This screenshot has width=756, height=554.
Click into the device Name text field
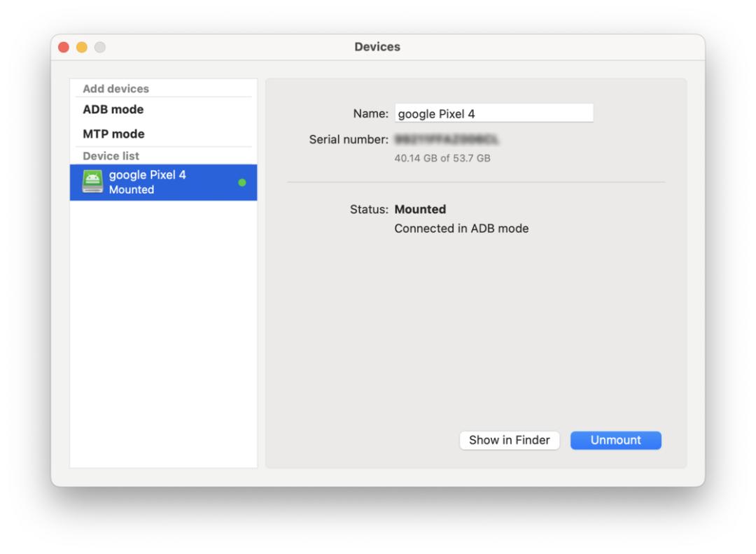(493, 113)
